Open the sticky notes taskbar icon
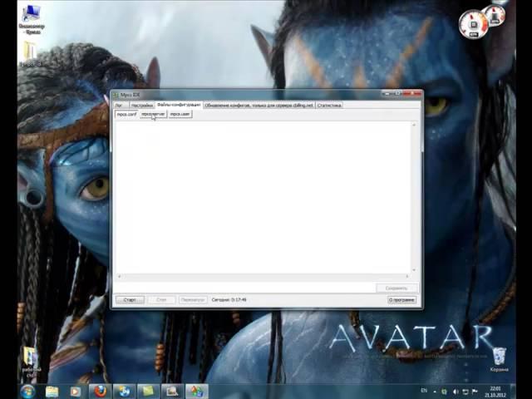 tap(148, 392)
